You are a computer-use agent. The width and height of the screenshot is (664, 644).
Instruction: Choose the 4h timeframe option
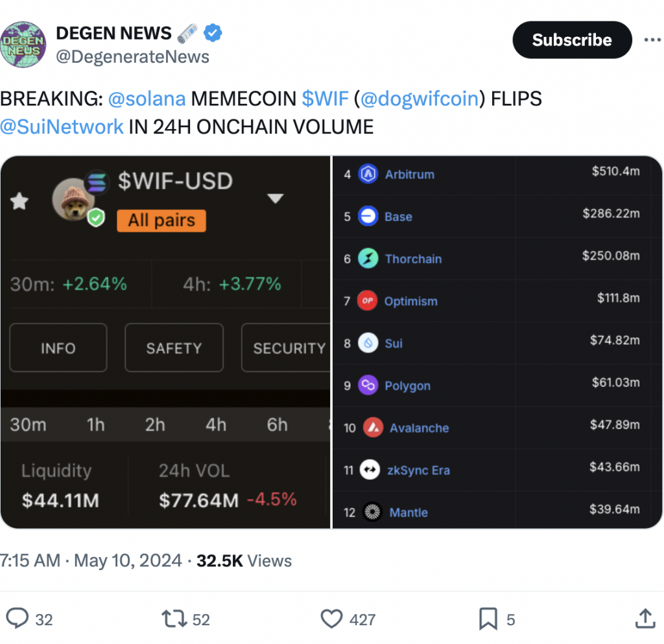tap(216, 425)
